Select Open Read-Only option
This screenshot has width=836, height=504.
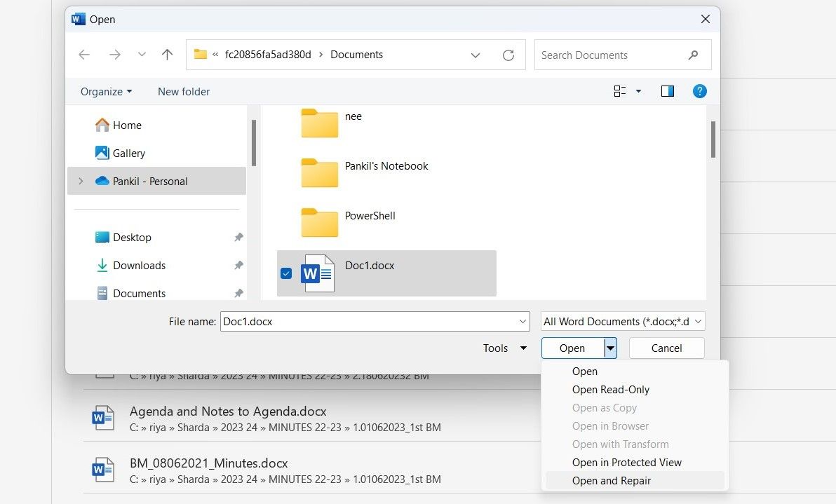[x=610, y=390]
